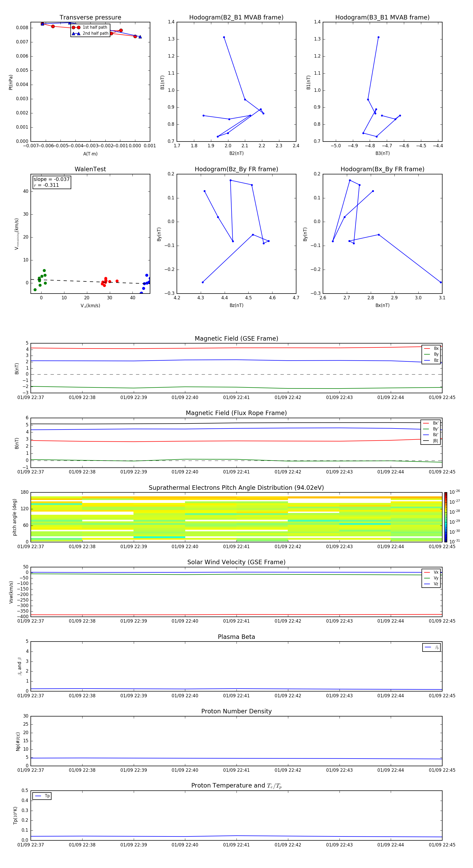Image resolution: width=473 pixels, height=868 pixels.
Task: Click the Hodogram(B2_B1 MVAB frame) title
Action: click(236, 18)
